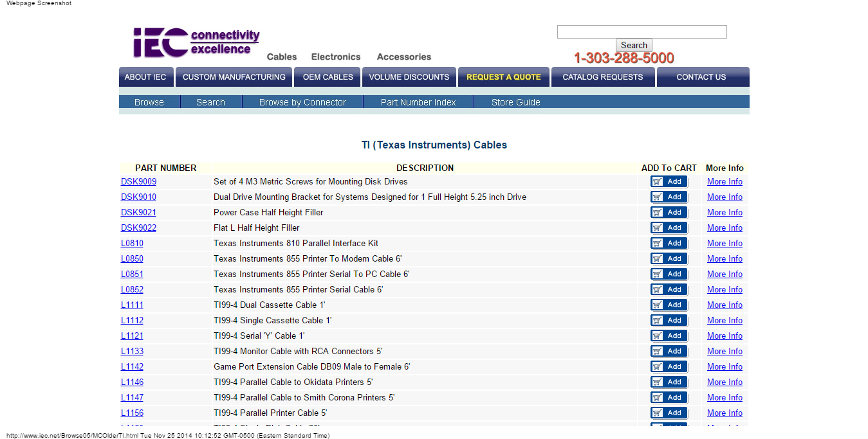Open part number DSK9009 link

138,181
